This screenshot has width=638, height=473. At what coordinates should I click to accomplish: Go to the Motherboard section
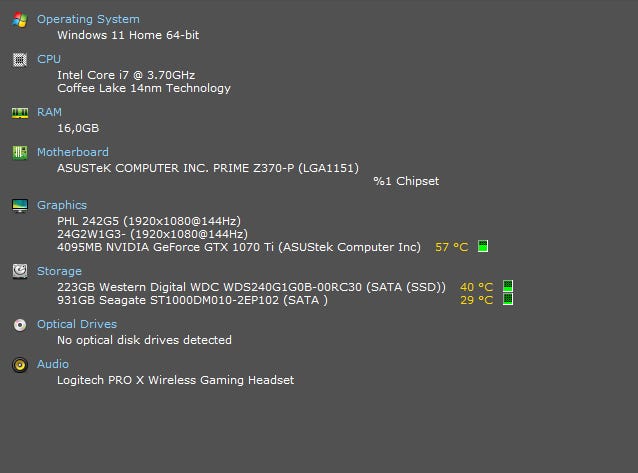click(x=73, y=152)
